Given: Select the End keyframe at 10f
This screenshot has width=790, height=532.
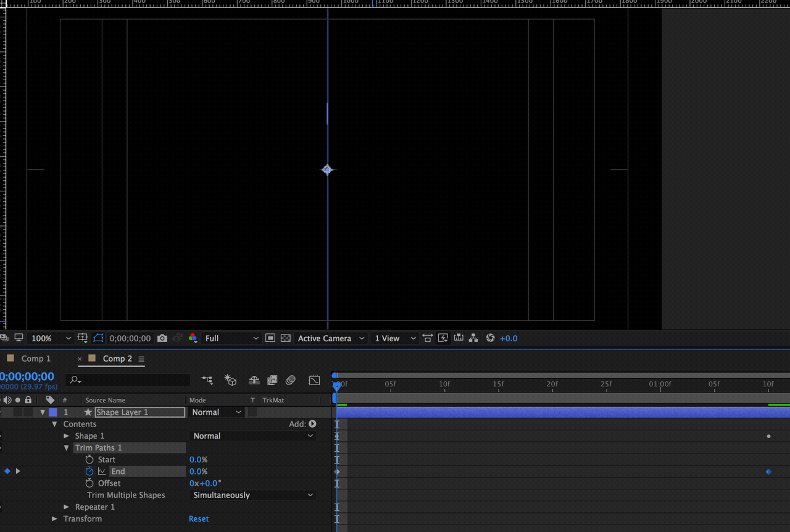Looking at the screenshot, I should pyautogui.click(x=768, y=472).
